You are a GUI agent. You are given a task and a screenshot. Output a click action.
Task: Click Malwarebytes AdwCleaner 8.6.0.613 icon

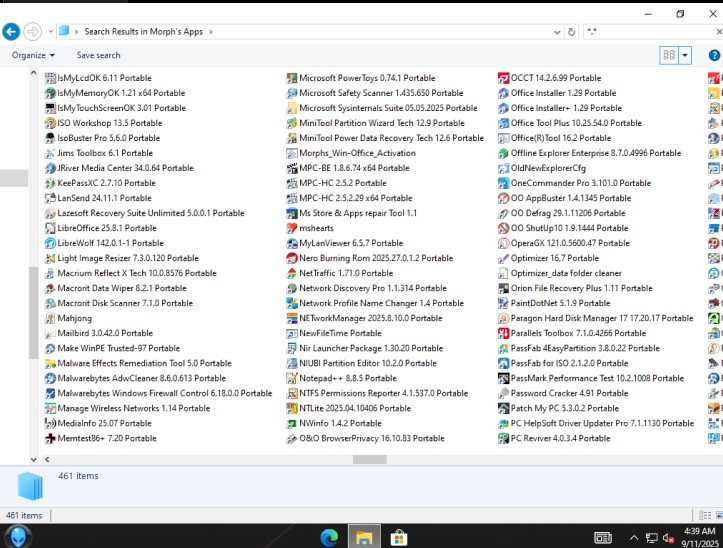50,378
